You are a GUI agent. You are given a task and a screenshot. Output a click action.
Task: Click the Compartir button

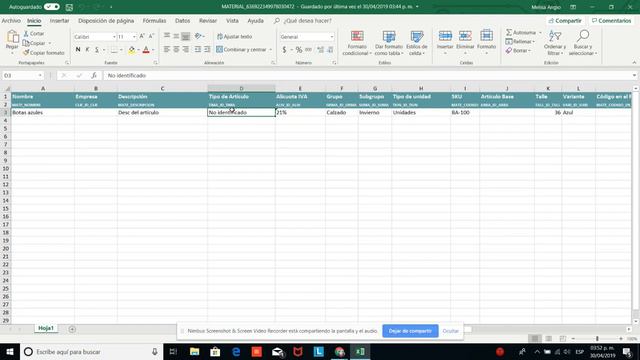coord(565,20)
